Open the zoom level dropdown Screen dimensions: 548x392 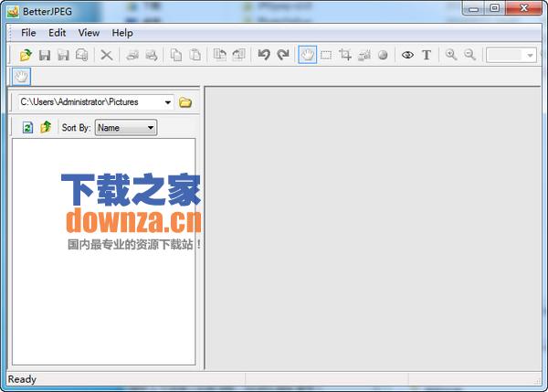pos(530,55)
